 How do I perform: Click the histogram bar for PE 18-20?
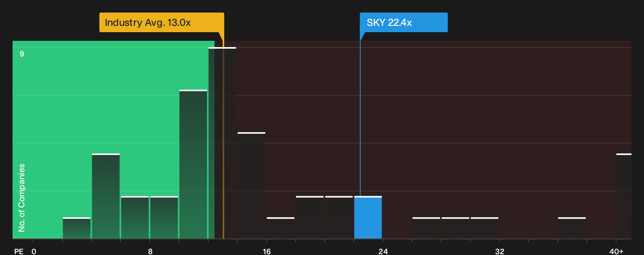[310, 217]
